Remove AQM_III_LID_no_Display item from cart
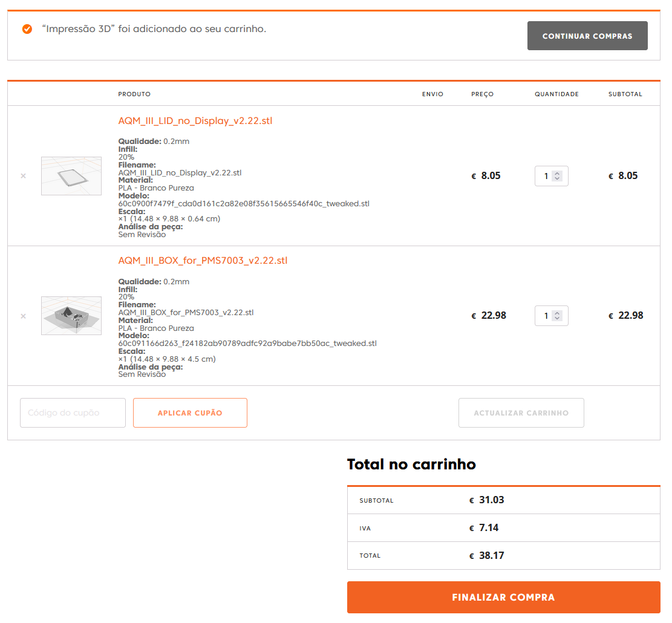This screenshot has width=672, height=623. click(23, 176)
